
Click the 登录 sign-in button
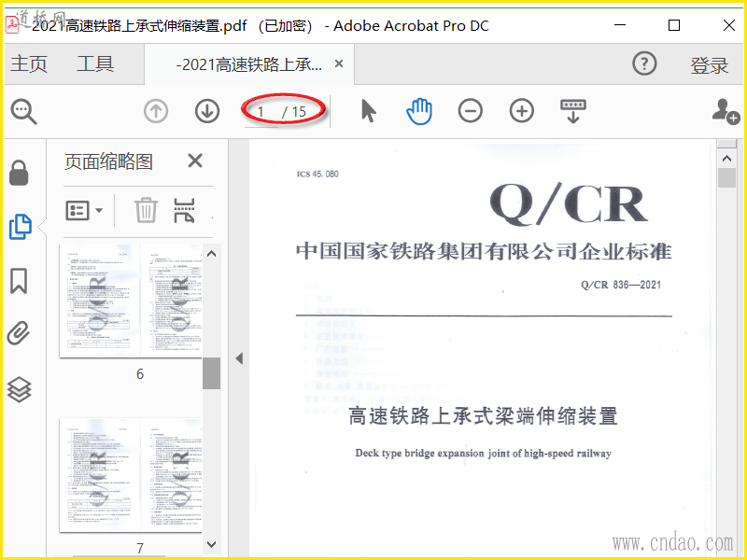710,64
